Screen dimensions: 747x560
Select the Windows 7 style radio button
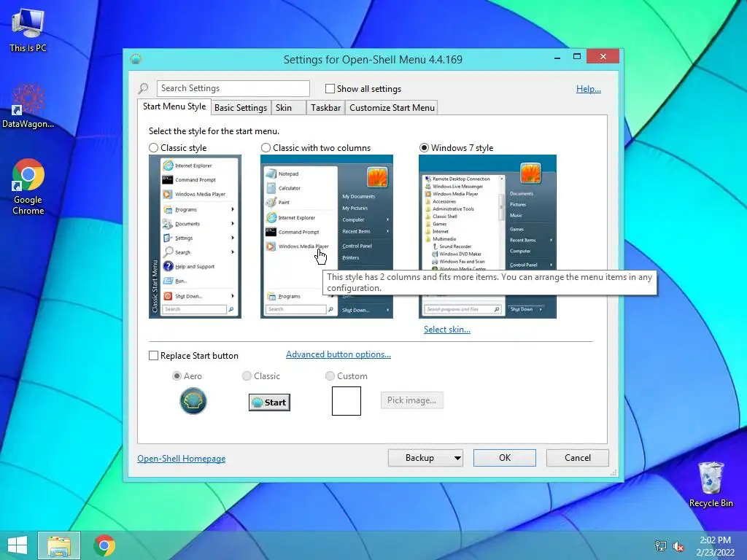(424, 147)
